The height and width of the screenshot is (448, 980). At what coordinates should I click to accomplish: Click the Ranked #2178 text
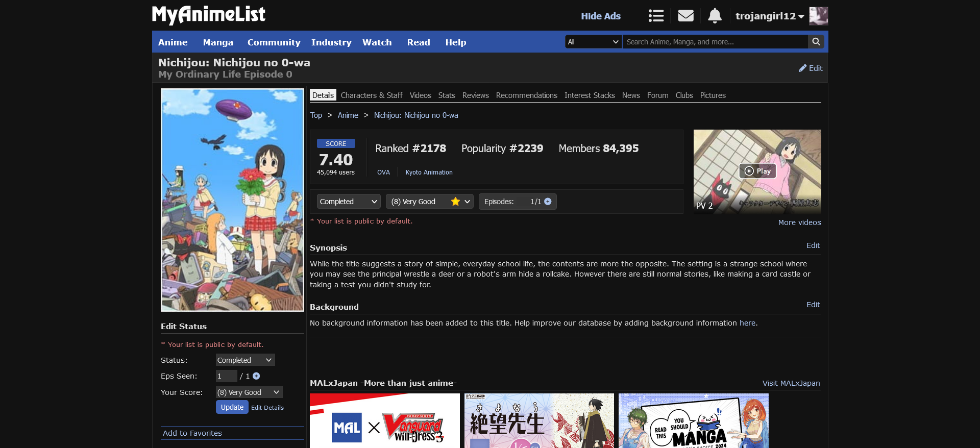410,148
